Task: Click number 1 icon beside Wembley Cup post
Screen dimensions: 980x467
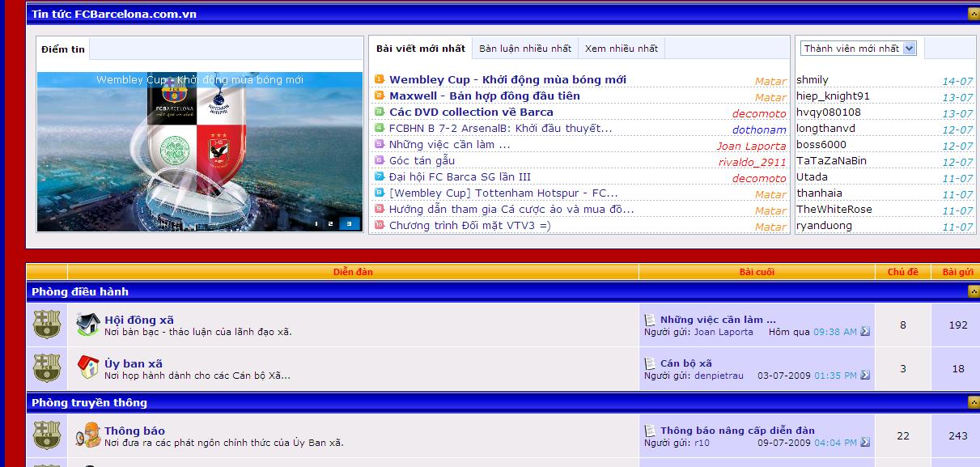Action: 380,79
